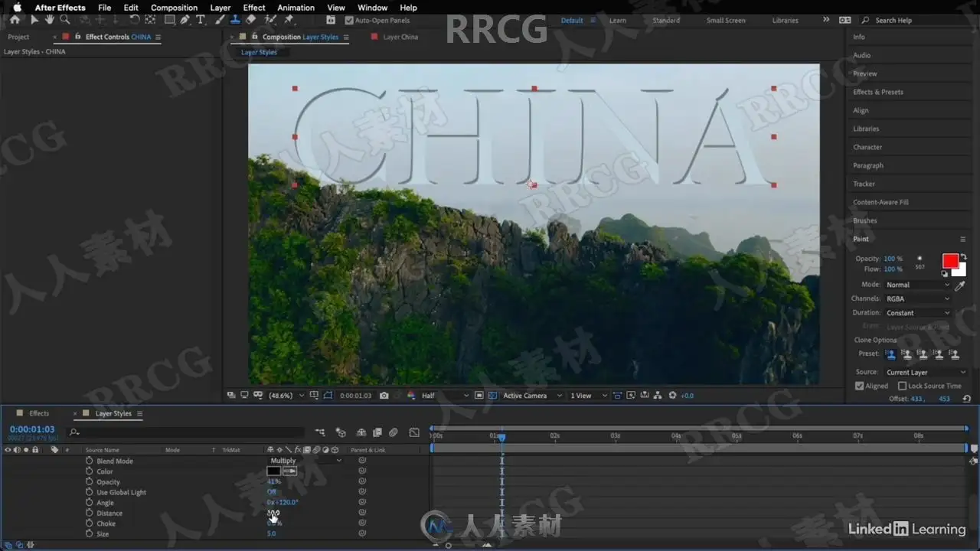Toggle the Distance stopwatch
Screen dimensions: 980x551
coord(89,513)
